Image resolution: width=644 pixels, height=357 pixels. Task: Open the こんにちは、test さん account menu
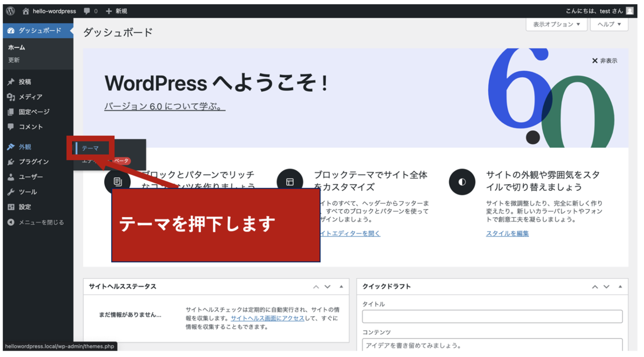[x=599, y=11]
